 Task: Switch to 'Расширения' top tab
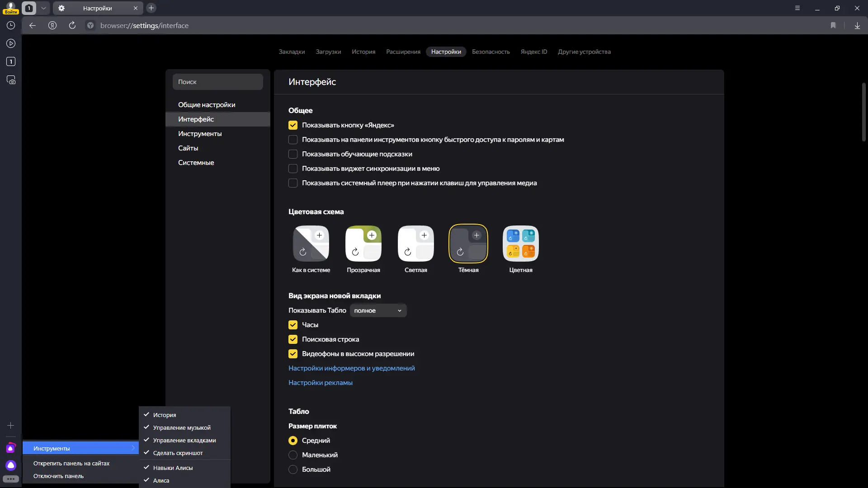[403, 52]
